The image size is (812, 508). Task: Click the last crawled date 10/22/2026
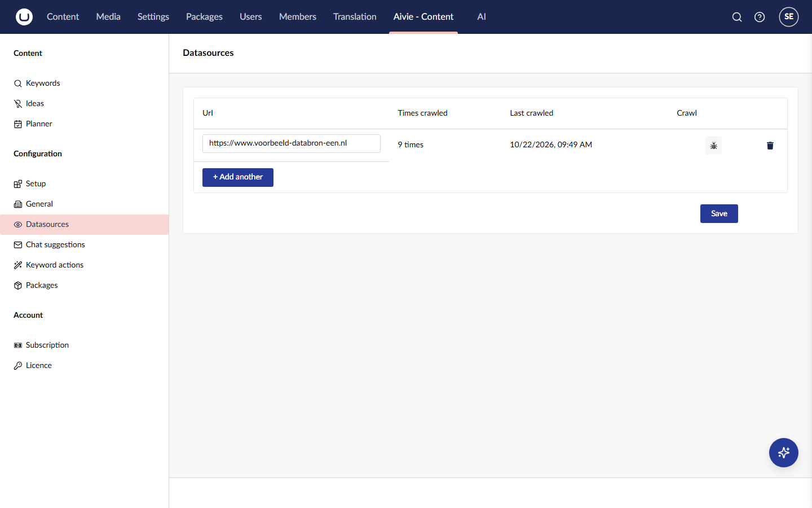point(551,144)
